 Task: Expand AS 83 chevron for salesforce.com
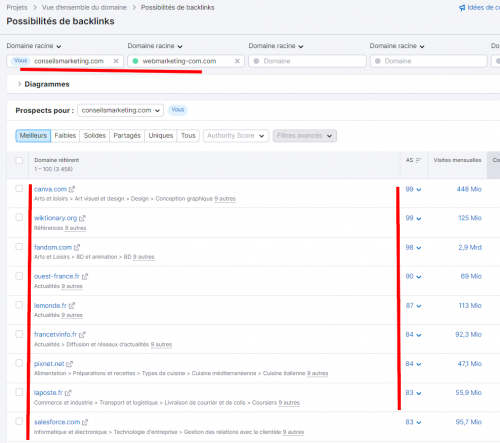click(x=419, y=422)
